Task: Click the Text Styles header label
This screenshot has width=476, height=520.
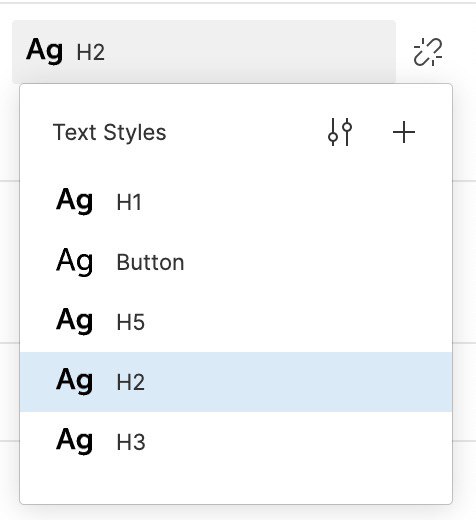Action: pos(109,132)
